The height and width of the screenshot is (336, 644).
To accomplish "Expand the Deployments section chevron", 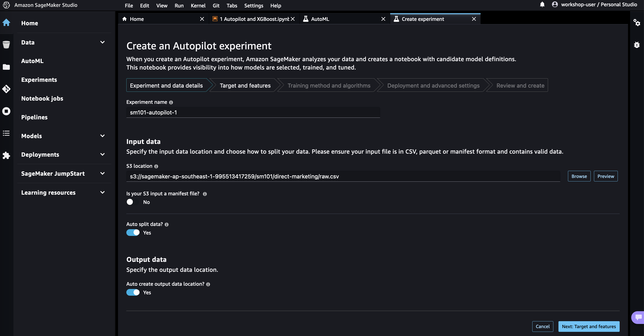I will [x=102, y=154].
